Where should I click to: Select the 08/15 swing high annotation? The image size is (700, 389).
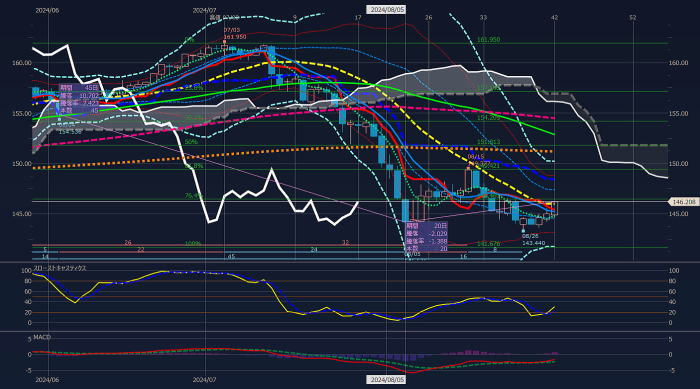point(476,157)
